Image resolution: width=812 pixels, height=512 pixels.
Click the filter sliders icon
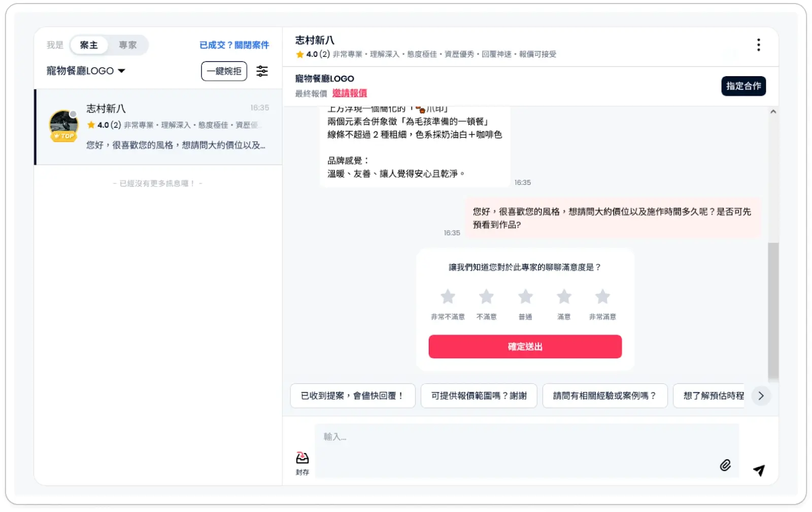[262, 71]
